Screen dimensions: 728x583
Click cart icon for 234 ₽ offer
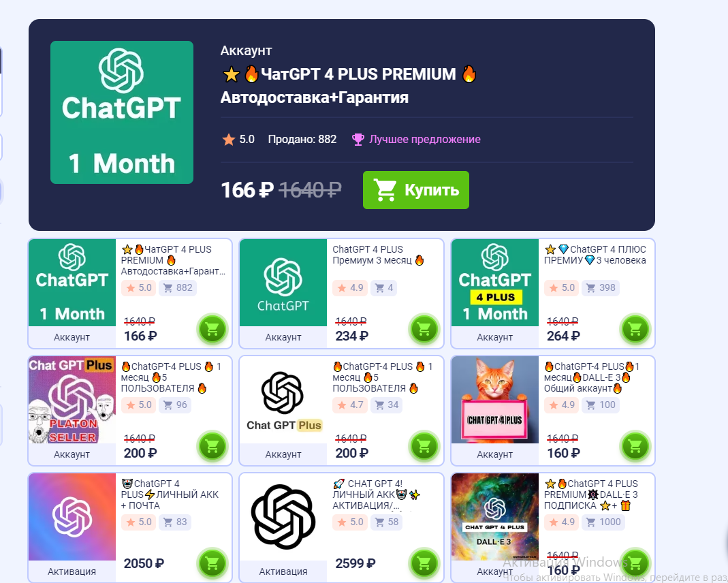(x=424, y=329)
